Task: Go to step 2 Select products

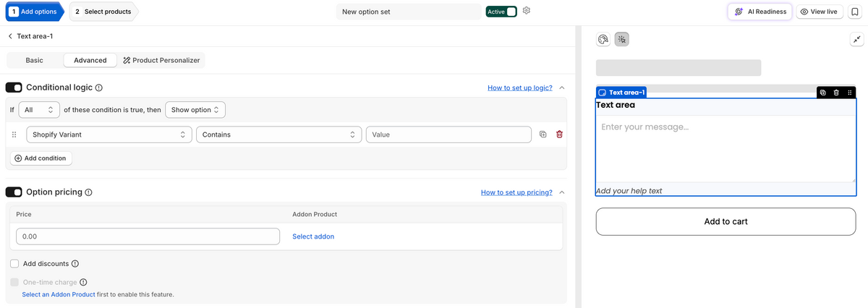Action: click(x=103, y=12)
